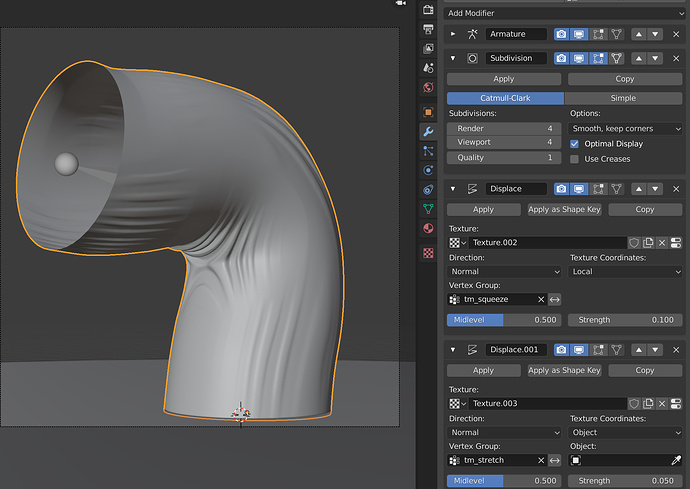Open the Physics properties tab icon
Image resolution: width=690 pixels, height=489 pixels.
point(428,170)
